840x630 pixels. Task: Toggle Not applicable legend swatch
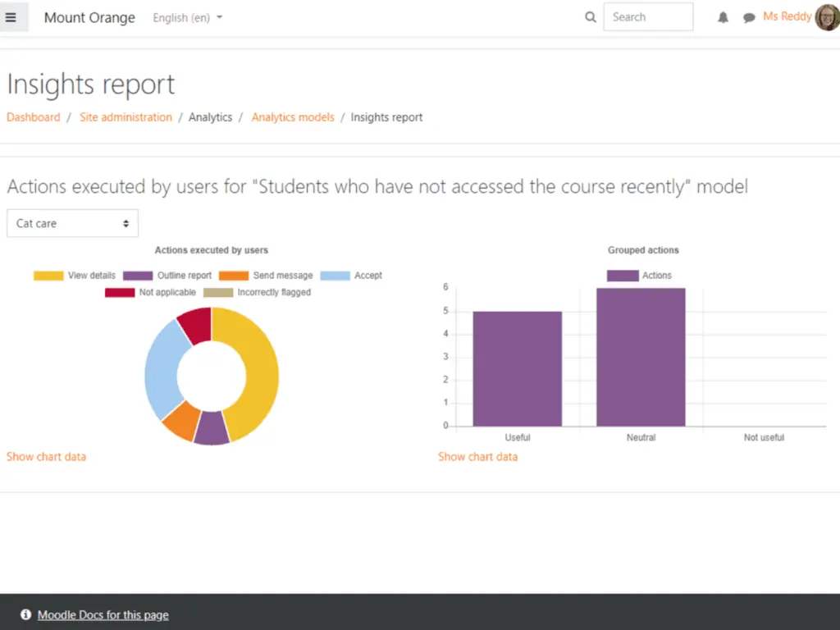coord(120,293)
